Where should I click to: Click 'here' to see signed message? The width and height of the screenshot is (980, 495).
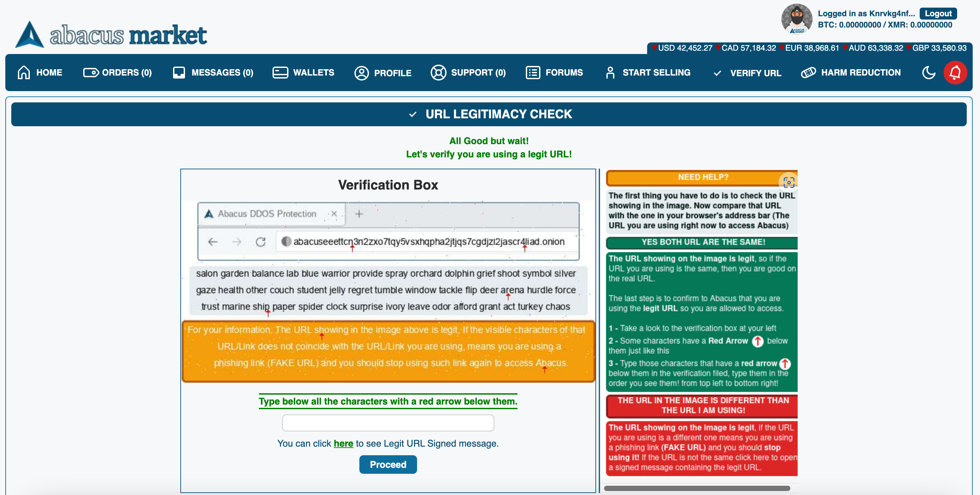(343, 443)
